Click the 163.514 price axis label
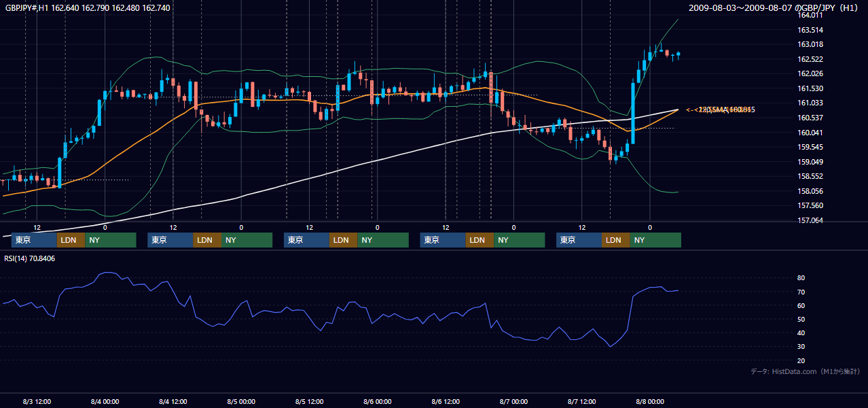 [810, 30]
